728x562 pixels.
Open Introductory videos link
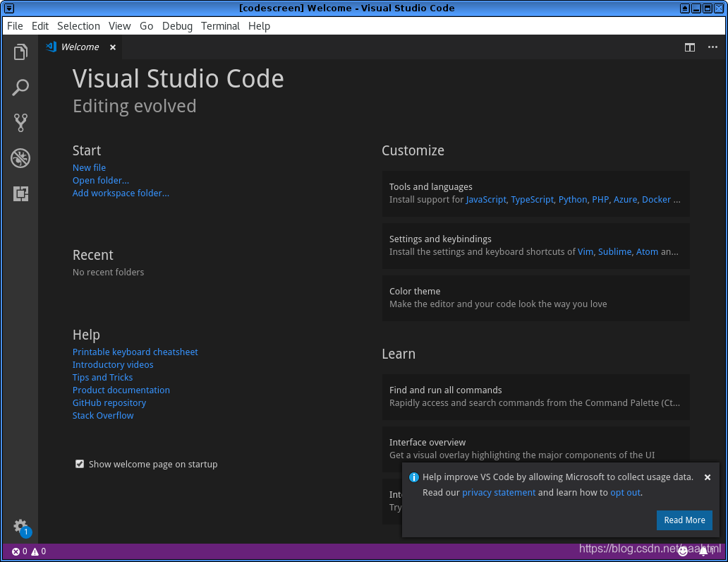click(113, 364)
